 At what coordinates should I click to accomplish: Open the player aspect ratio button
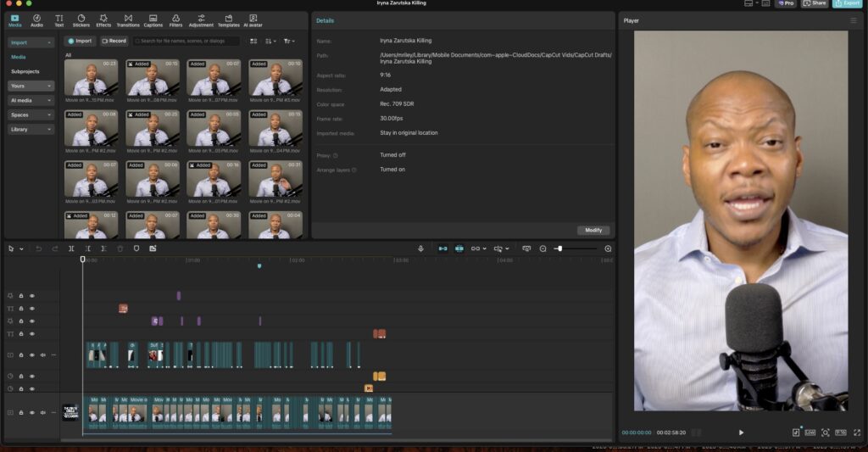[x=840, y=432]
